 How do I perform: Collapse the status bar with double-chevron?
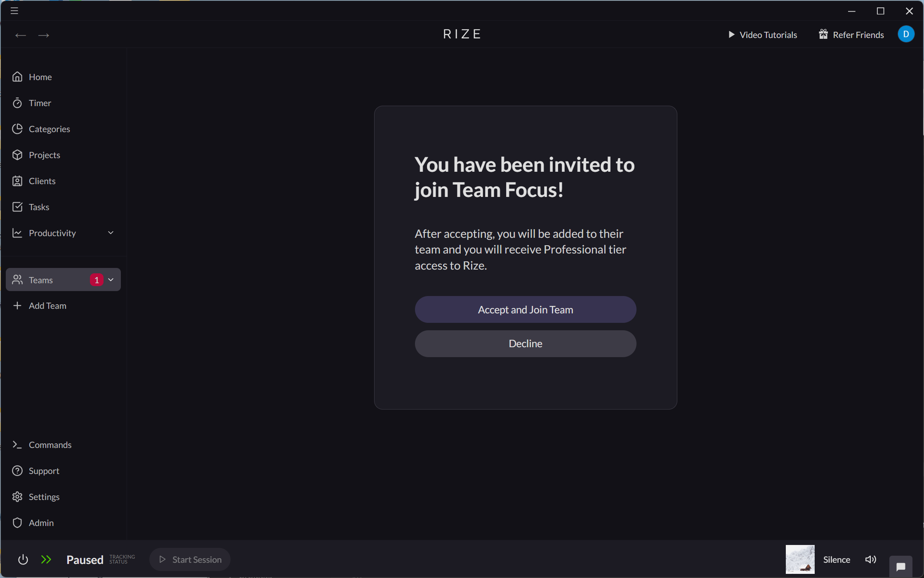(46, 559)
